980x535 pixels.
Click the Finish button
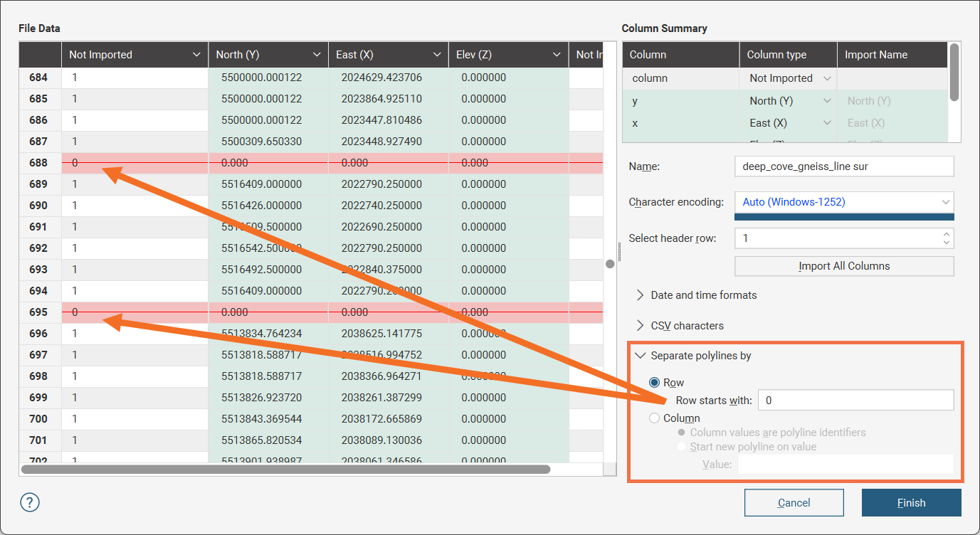[911, 503]
